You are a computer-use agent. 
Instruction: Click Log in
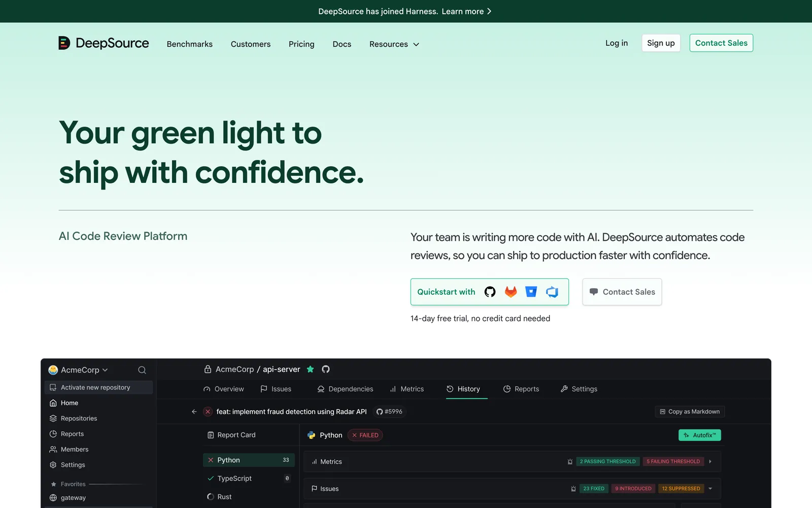click(617, 43)
